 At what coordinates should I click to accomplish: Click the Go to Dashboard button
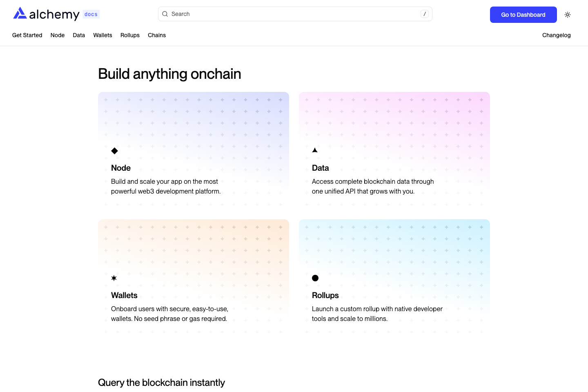(523, 14)
